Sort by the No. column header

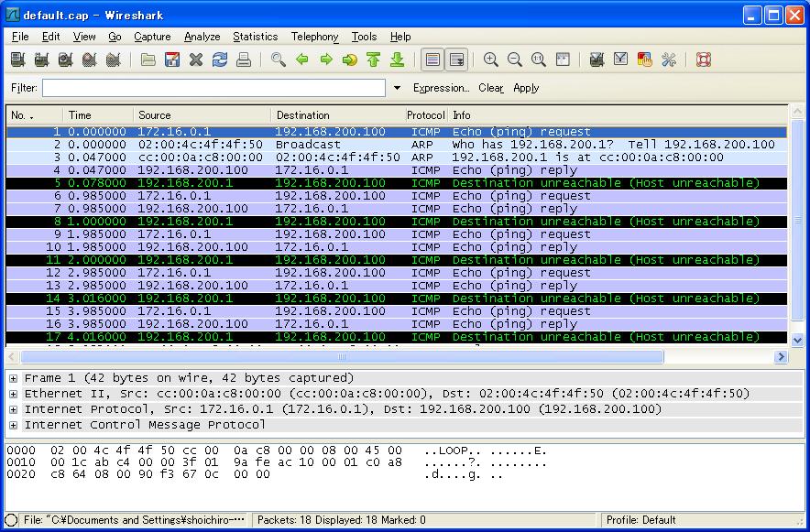point(34,115)
